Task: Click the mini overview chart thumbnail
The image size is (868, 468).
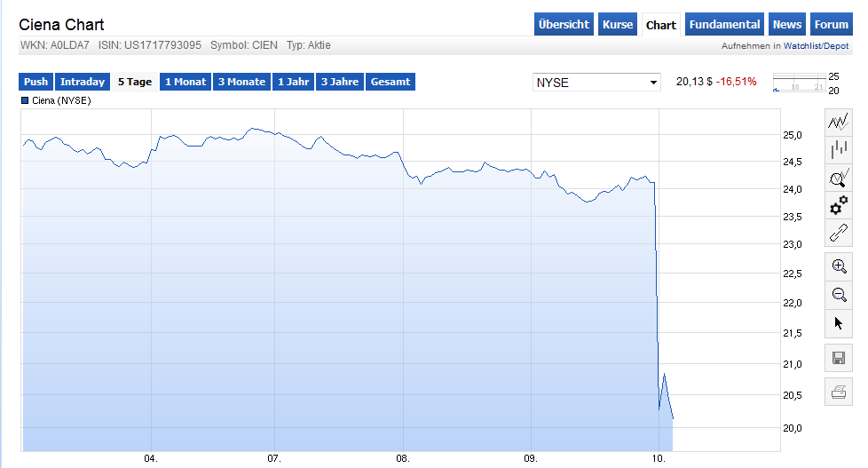Action: pos(799,83)
